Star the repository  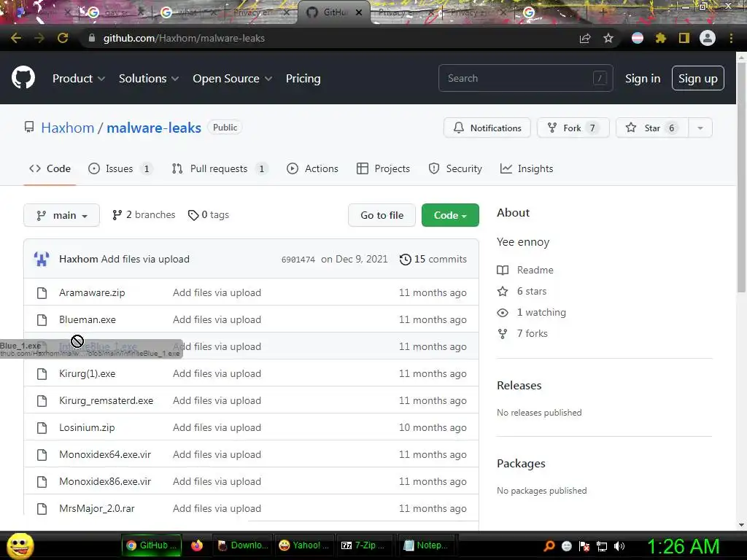click(x=651, y=128)
